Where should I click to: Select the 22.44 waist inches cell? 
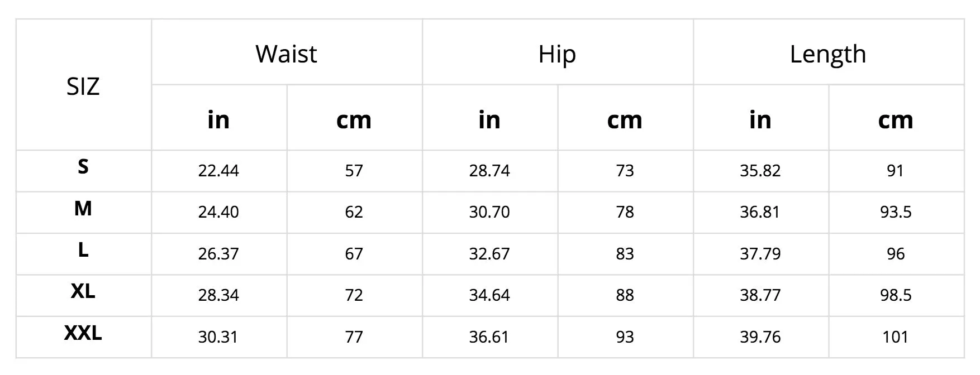tap(219, 171)
